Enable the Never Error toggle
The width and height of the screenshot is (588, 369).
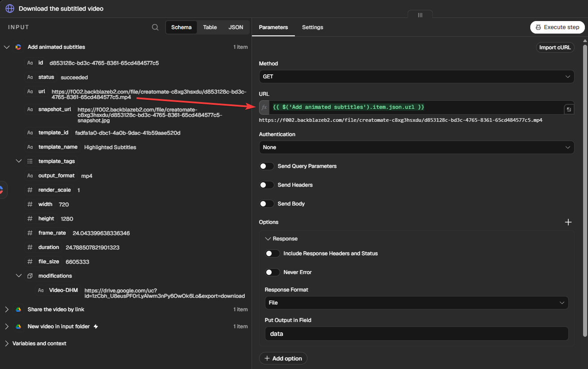point(273,272)
